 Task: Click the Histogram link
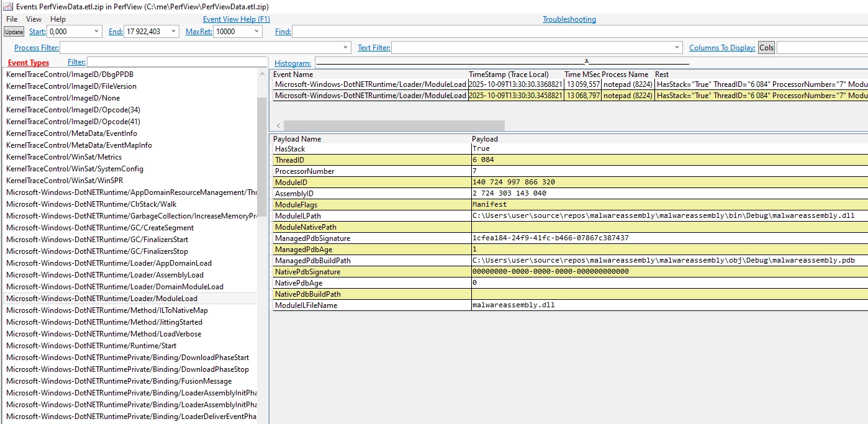pyautogui.click(x=292, y=63)
